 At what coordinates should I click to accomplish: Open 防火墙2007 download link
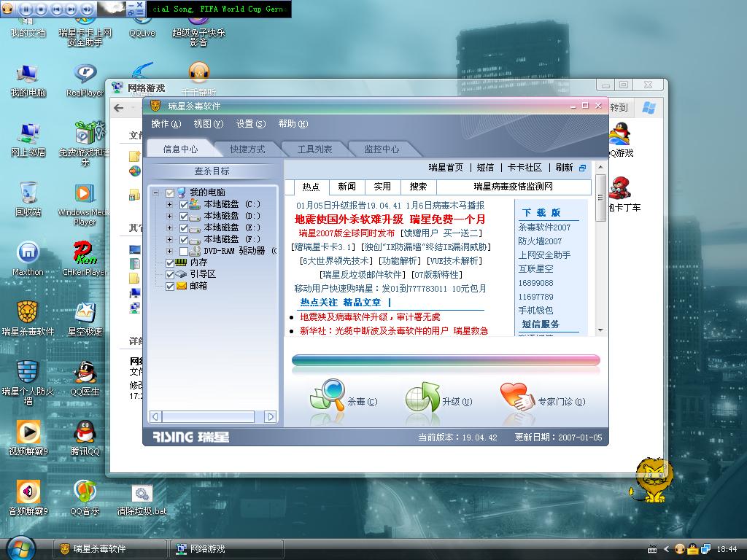click(x=540, y=241)
